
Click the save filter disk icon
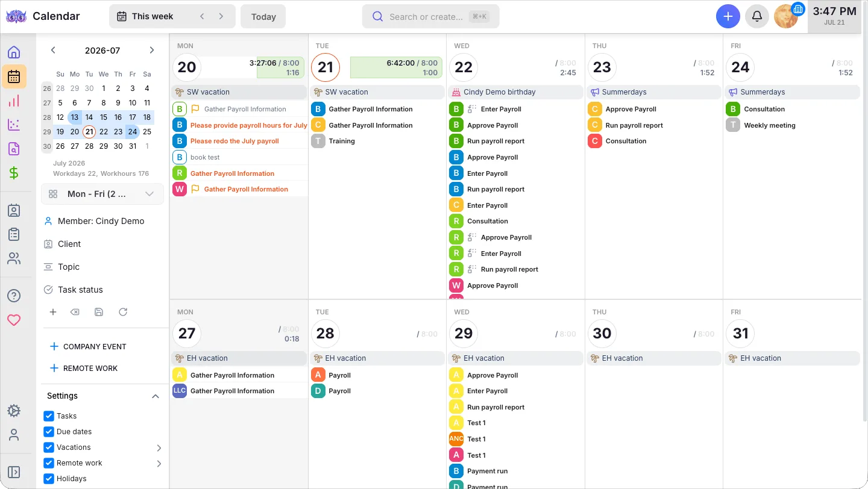point(99,312)
